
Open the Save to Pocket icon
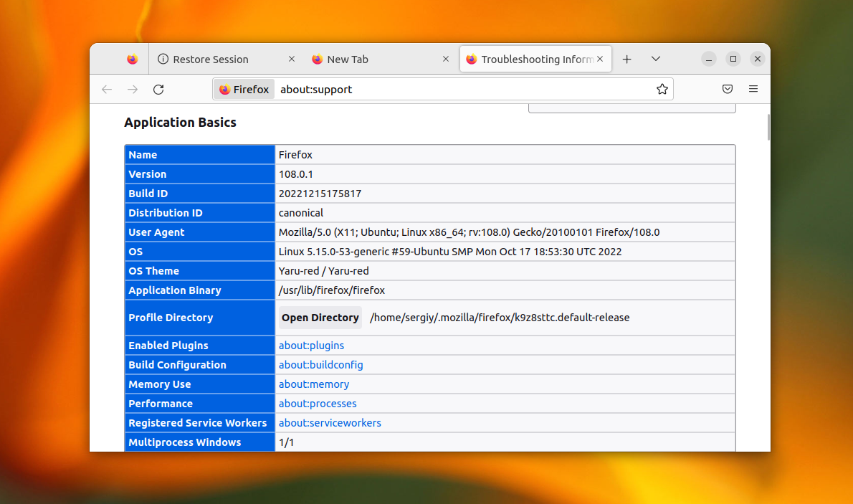coord(727,90)
